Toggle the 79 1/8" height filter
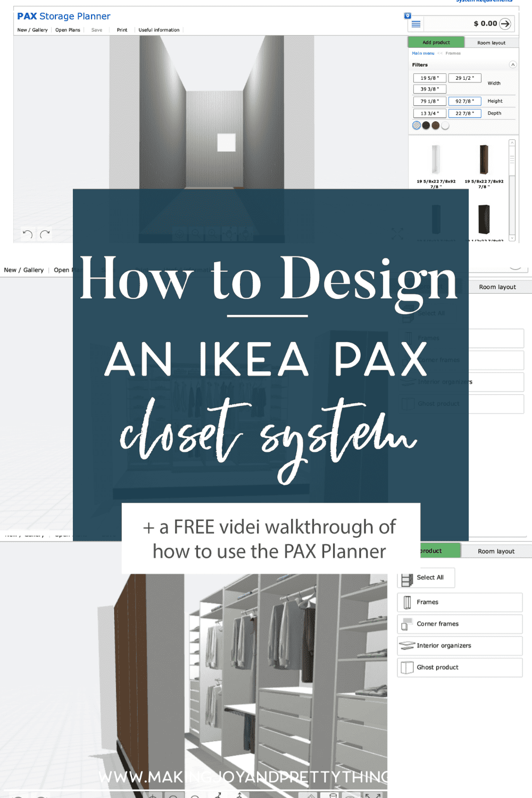The height and width of the screenshot is (798, 532). 430,101
